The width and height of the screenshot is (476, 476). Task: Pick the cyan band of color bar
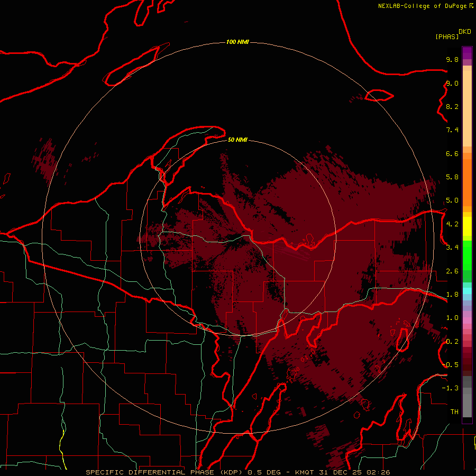467,290
